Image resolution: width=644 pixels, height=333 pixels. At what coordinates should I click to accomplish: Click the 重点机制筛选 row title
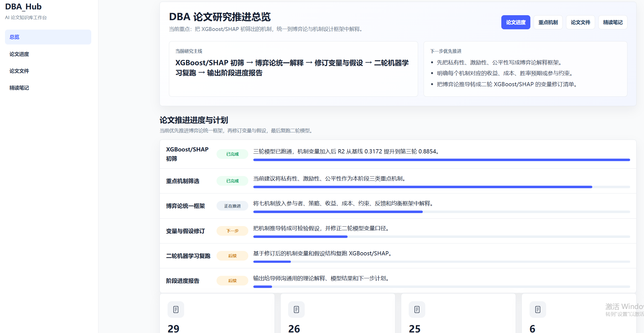(x=182, y=181)
